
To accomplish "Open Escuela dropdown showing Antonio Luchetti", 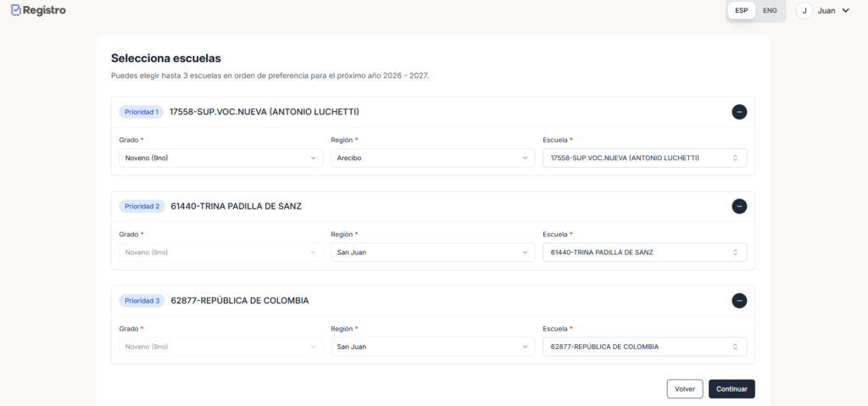I will (644, 158).
